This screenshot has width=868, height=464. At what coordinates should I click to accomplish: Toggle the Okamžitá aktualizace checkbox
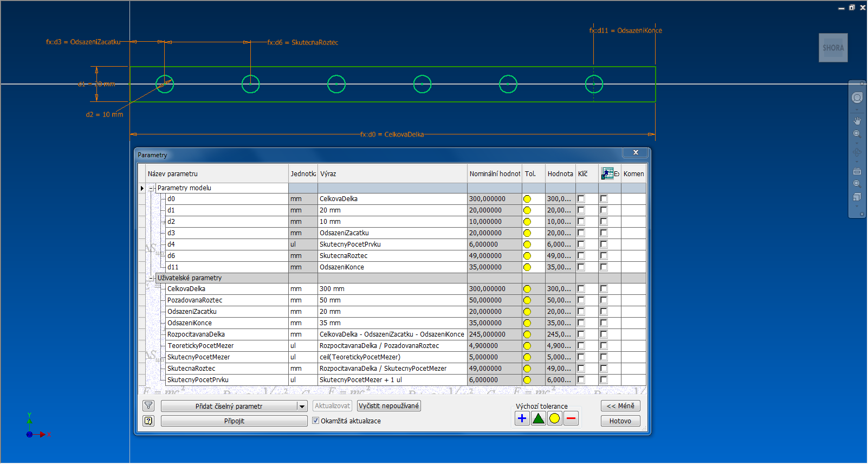pyautogui.click(x=316, y=421)
